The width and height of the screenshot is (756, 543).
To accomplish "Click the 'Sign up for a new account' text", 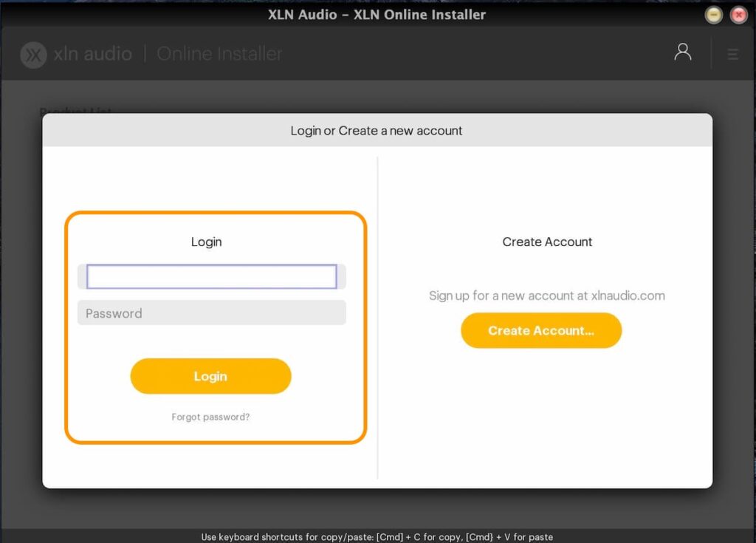I will point(546,296).
